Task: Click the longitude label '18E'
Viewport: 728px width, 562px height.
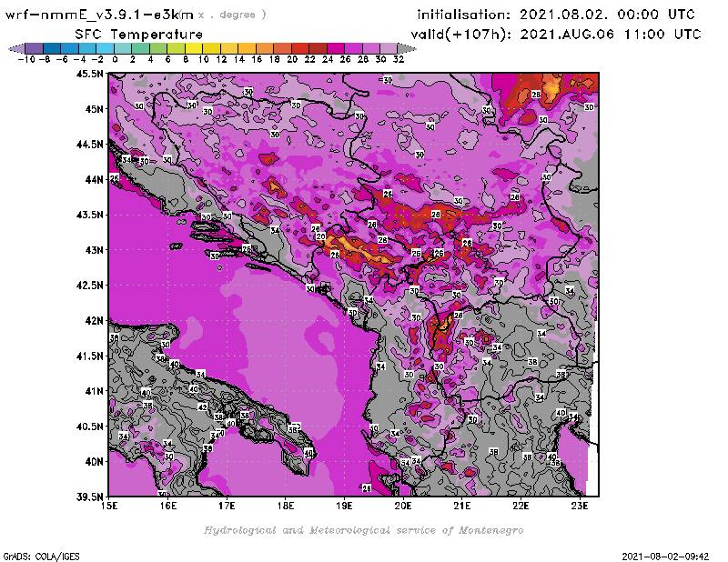Action: [286, 506]
